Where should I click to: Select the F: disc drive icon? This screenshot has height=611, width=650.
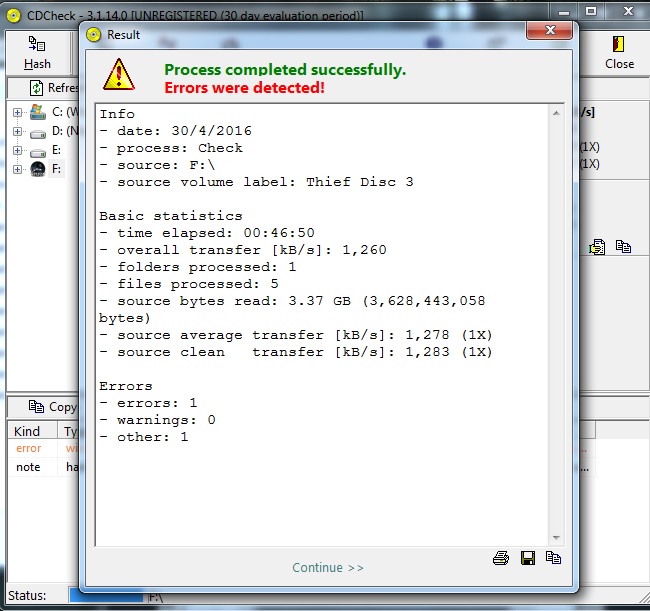click(x=38, y=169)
